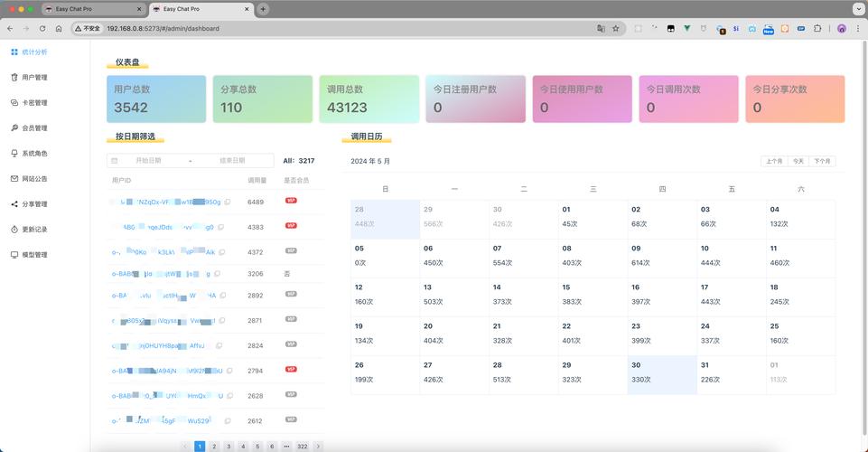The width and height of the screenshot is (868, 452).
Task: Open the browser three-dot menu
Action: click(858, 28)
